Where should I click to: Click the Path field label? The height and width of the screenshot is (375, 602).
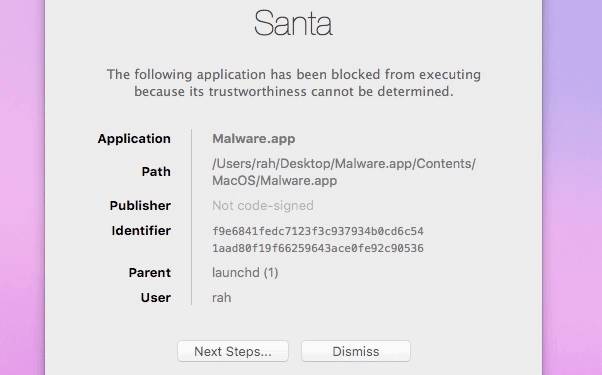pyautogui.click(x=156, y=172)
